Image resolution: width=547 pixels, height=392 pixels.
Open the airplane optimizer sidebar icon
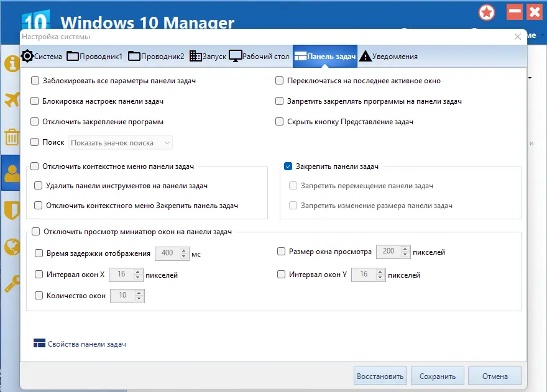(x=12, y=100)
